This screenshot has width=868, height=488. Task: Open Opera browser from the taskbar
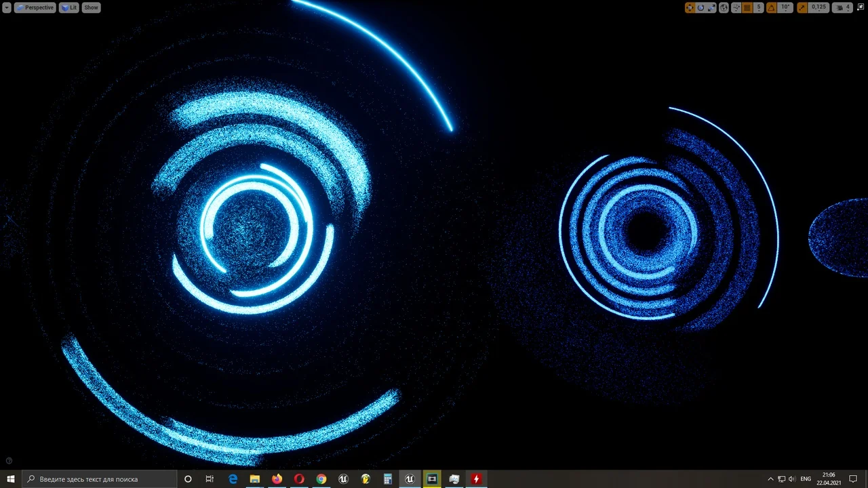(x=299, y=479)
